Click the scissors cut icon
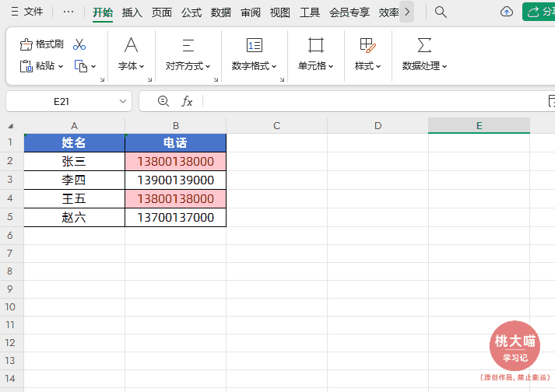 tap(79, 44)
